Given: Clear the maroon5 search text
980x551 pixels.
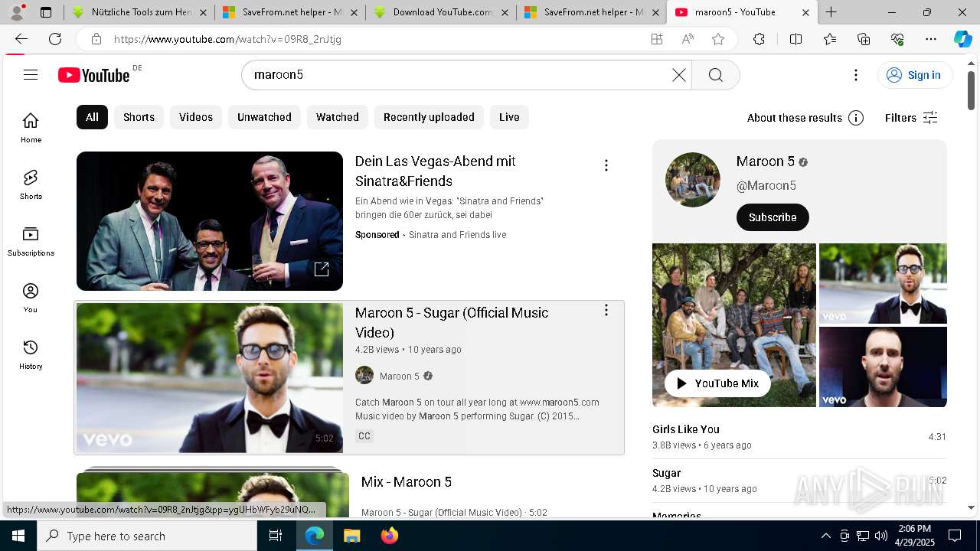Looking at the screenshot, I should [x=679, y=75].
